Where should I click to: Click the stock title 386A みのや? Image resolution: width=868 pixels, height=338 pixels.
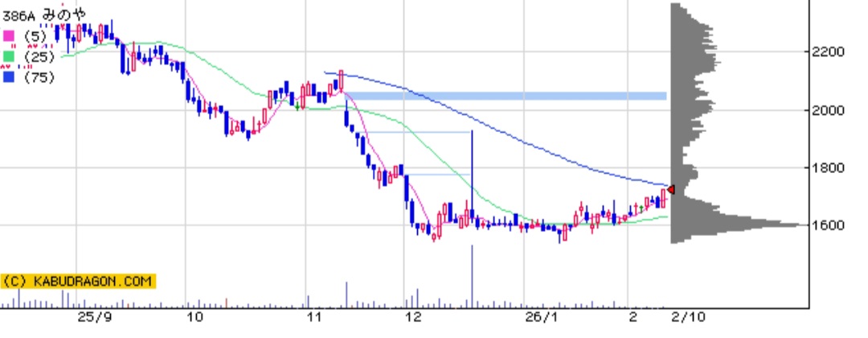point(44,14)
